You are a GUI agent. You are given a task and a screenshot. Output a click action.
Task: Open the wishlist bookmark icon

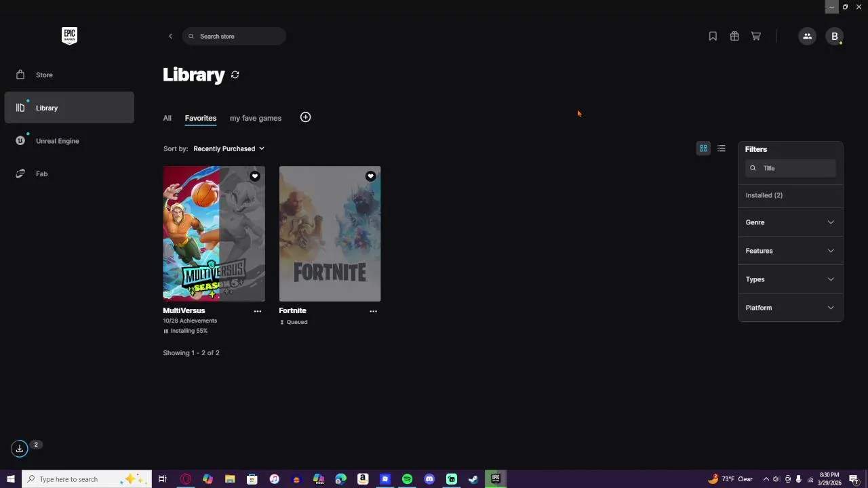coord(713,36)
